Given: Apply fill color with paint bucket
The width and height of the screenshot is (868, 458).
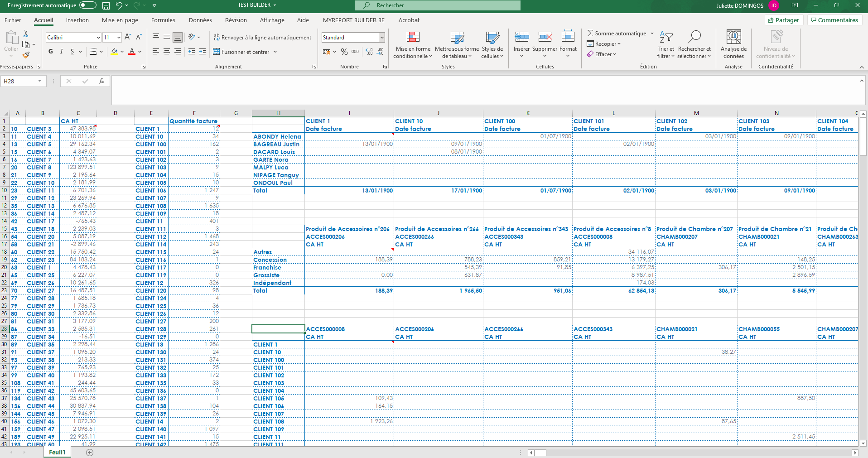Looking at the screenshot, I should pyautogui.click(x=114, y=52).
